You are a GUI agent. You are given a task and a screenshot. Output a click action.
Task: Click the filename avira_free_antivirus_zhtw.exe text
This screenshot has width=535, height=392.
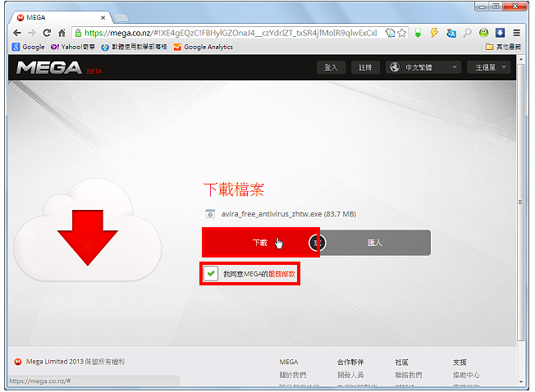(272, 214)
